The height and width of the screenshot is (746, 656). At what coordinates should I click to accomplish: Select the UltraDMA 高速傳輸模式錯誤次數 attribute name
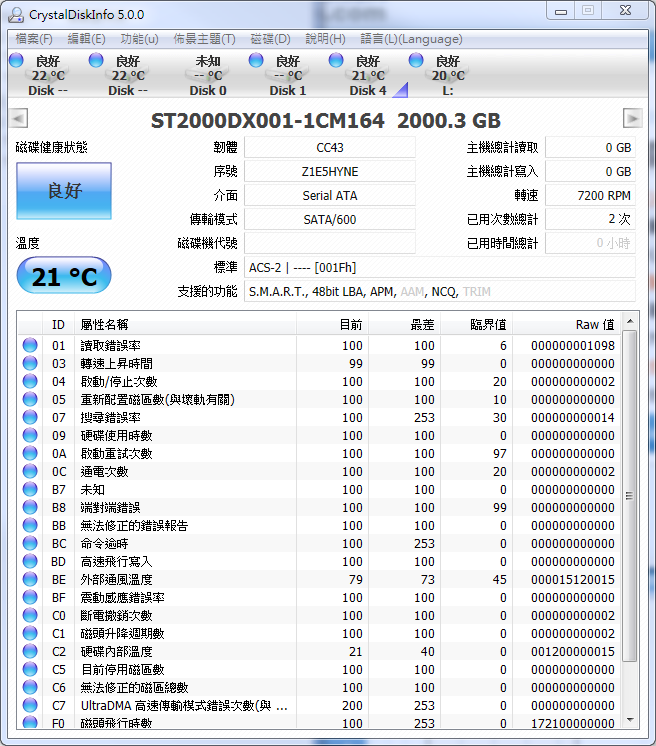[x=184, y=706]
